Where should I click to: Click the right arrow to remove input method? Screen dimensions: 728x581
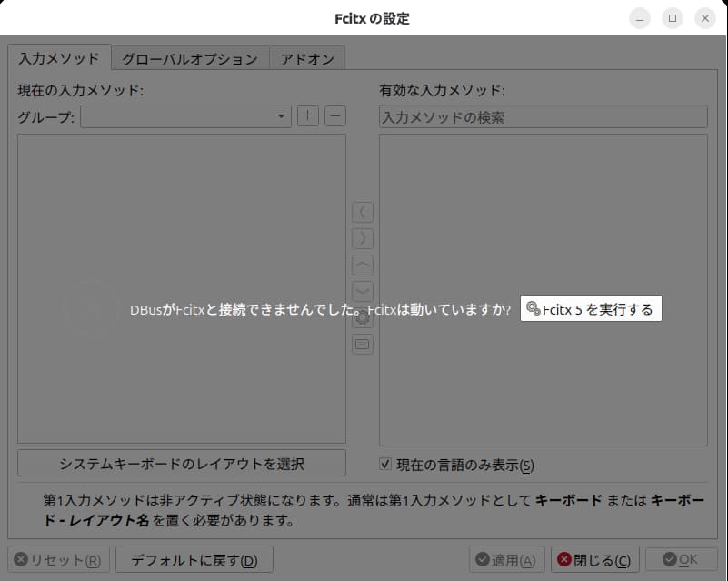[x=363, y=239]
